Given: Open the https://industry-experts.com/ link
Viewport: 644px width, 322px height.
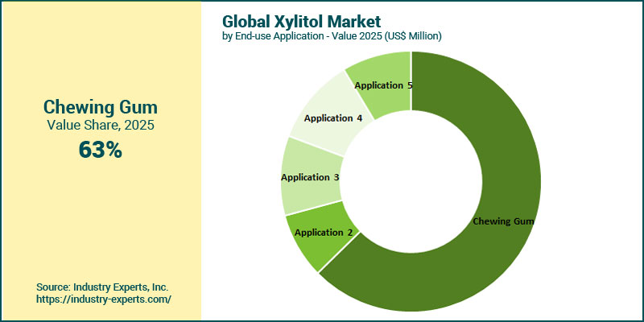Looking at the screenshot, I should (x=104, y=299).
